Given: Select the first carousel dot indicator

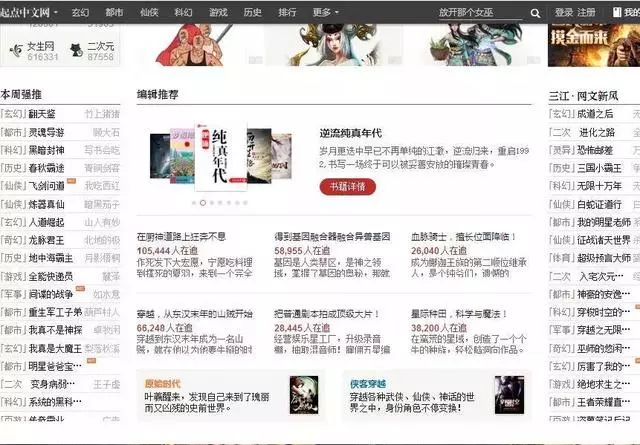Looking at the screenshot, I should 194,202.
